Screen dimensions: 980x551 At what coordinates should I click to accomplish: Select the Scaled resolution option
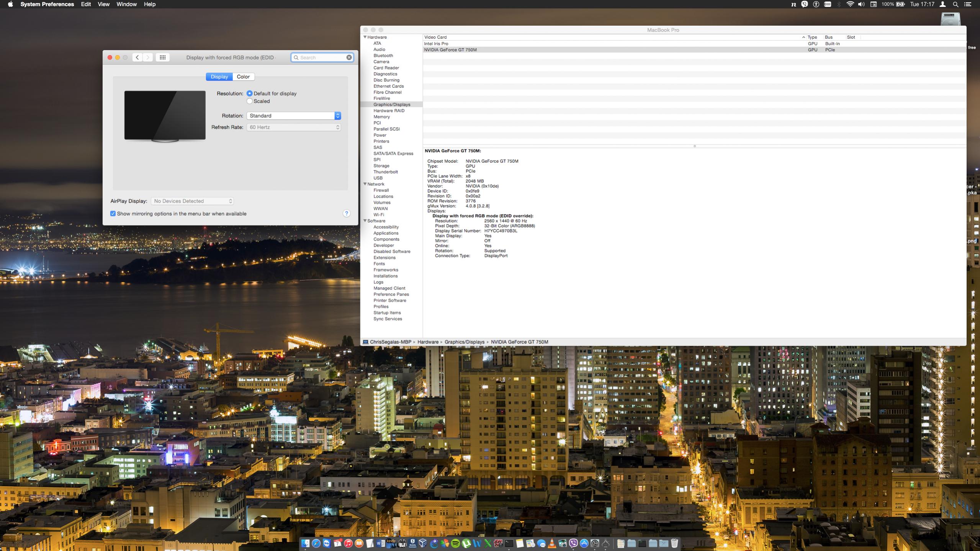point(250,101)
